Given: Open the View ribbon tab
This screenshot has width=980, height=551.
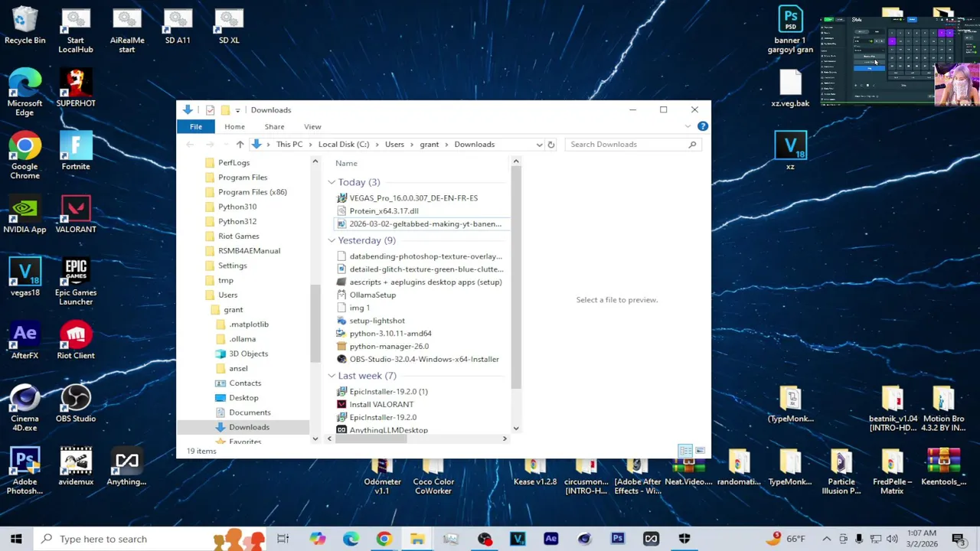Looking at the screenshot, I should coord(312,126).
